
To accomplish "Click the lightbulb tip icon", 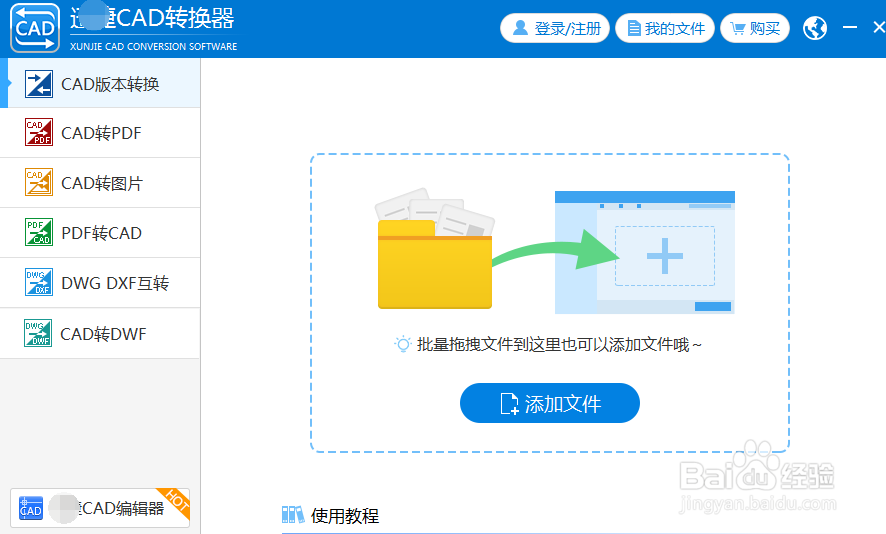I will [403, 344].
